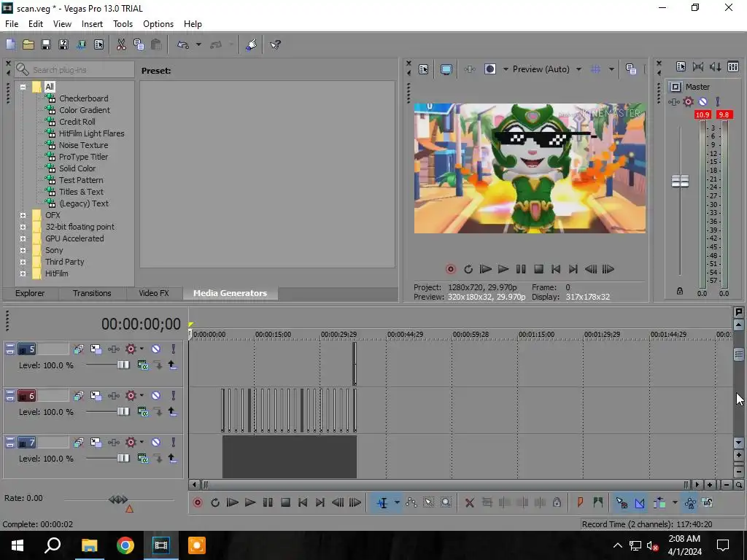The image size is (747, 560).
Task: Open Master bus FX gear icon
Action: pyautogui.click(x=688, y=101)
